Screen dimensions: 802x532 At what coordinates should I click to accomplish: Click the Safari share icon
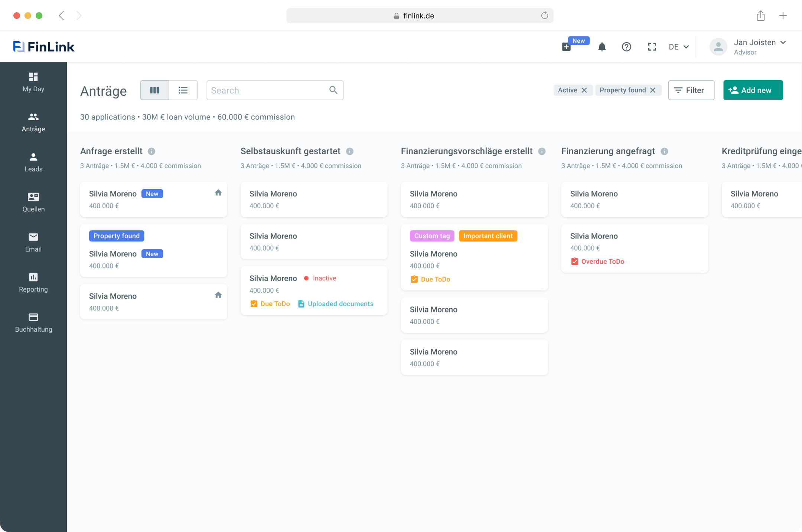760,16
